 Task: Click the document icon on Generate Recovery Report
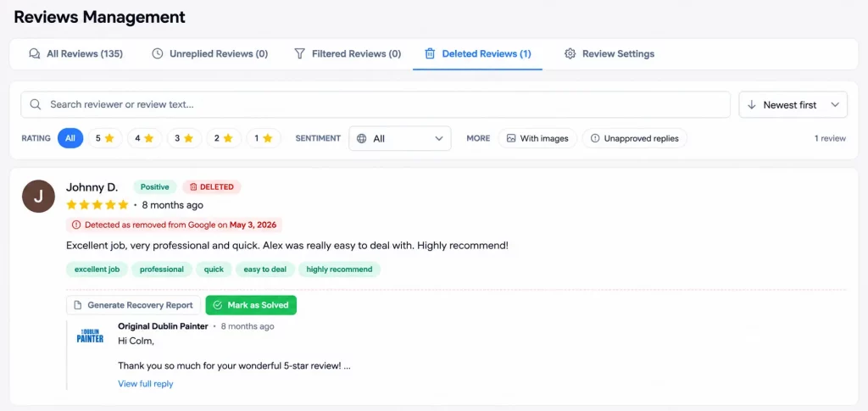point(78,305)
